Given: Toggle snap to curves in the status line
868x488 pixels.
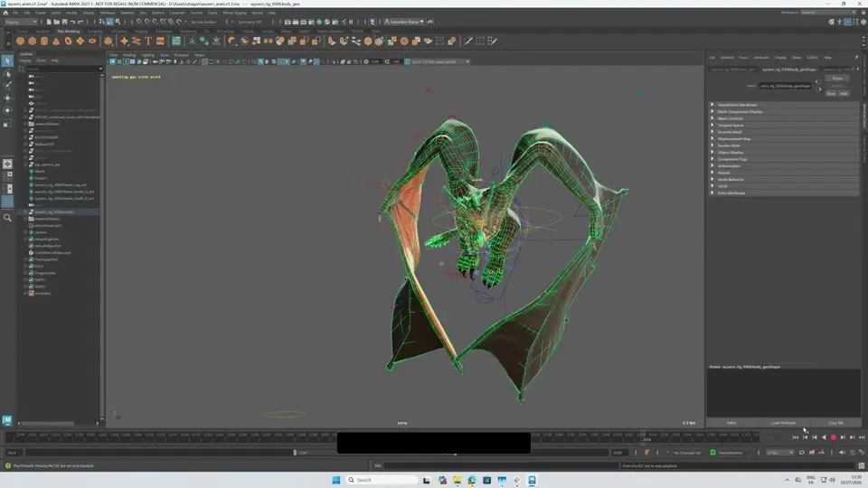Looking at the screenshot, I should (147, 22).
